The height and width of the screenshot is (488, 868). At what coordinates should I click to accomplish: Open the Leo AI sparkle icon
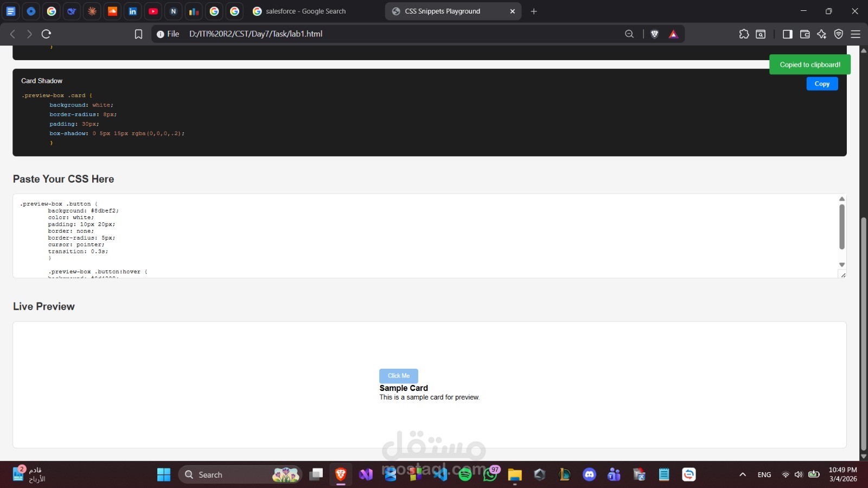pos(822,34)
